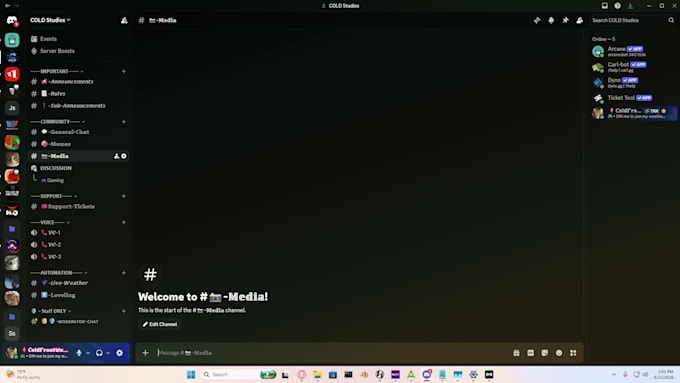Click the green download update icon
Screen dimensions: 680x383
click(630, 6)
